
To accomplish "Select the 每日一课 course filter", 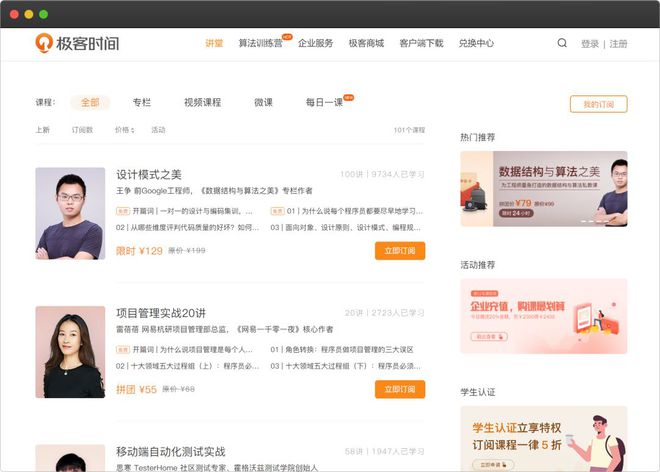I will (x=324, y=102).
